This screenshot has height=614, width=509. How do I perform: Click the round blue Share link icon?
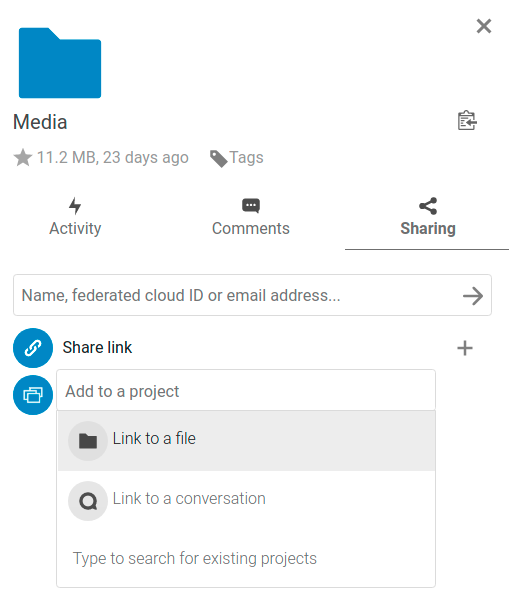pos(33,348)
